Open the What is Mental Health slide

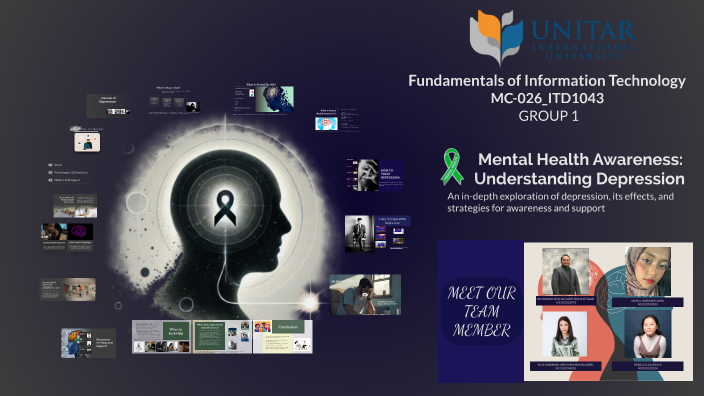click(x=264, y=99)
